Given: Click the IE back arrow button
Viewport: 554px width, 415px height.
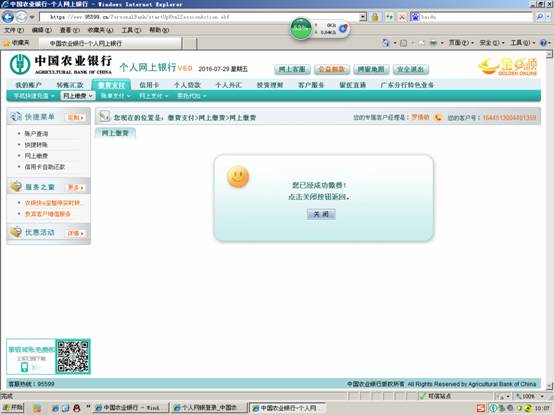Looking at the screenshot, I should 7,17.
